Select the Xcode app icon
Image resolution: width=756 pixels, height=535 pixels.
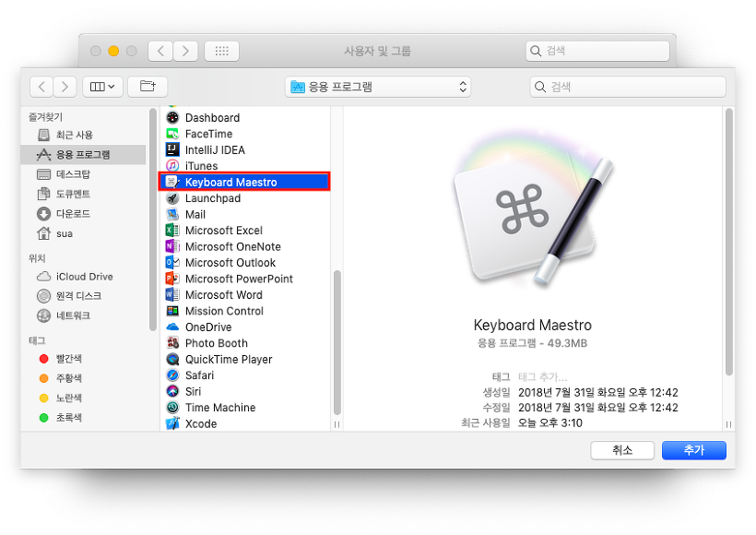pos(172,423)
